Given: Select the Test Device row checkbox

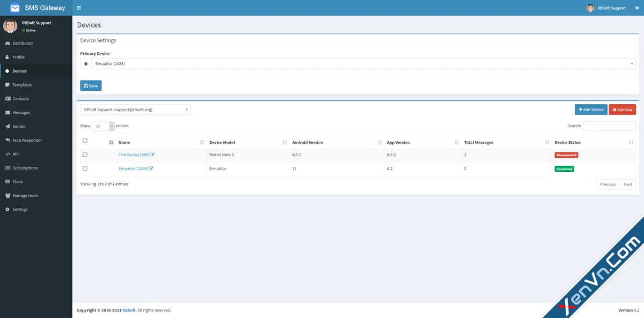Looking at the screenshot, I should pyautogui.click(x=85, y=154).
